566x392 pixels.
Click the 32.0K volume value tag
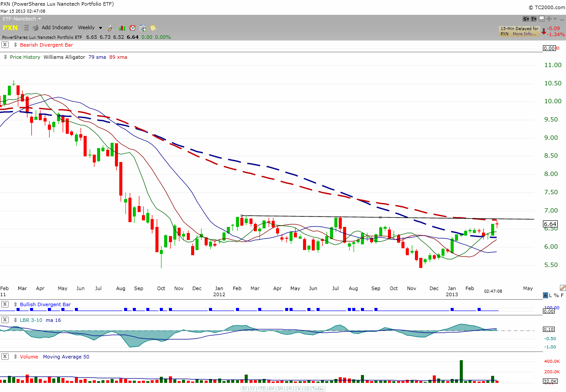(550, 382)
